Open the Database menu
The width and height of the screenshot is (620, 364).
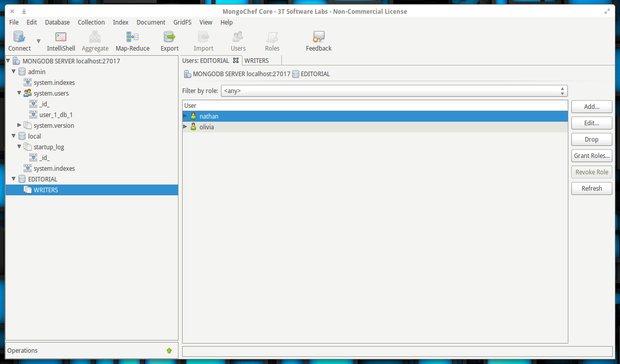(57, 22)
